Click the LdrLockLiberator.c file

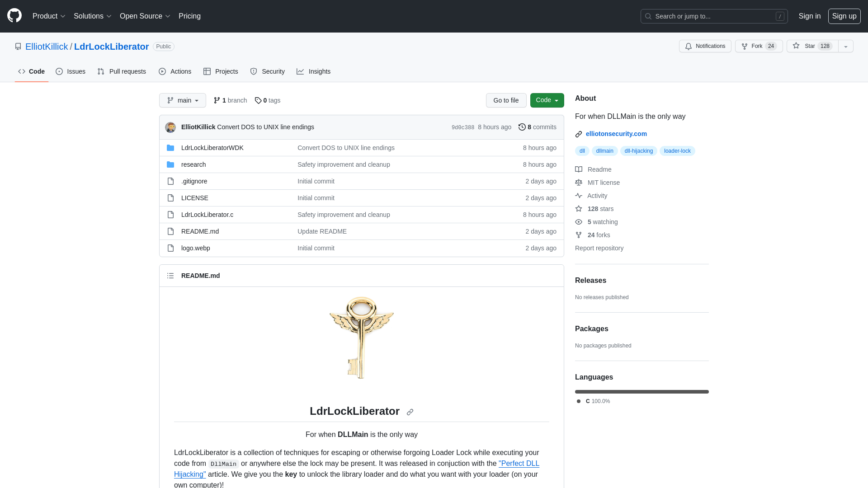tap(208, 215)
